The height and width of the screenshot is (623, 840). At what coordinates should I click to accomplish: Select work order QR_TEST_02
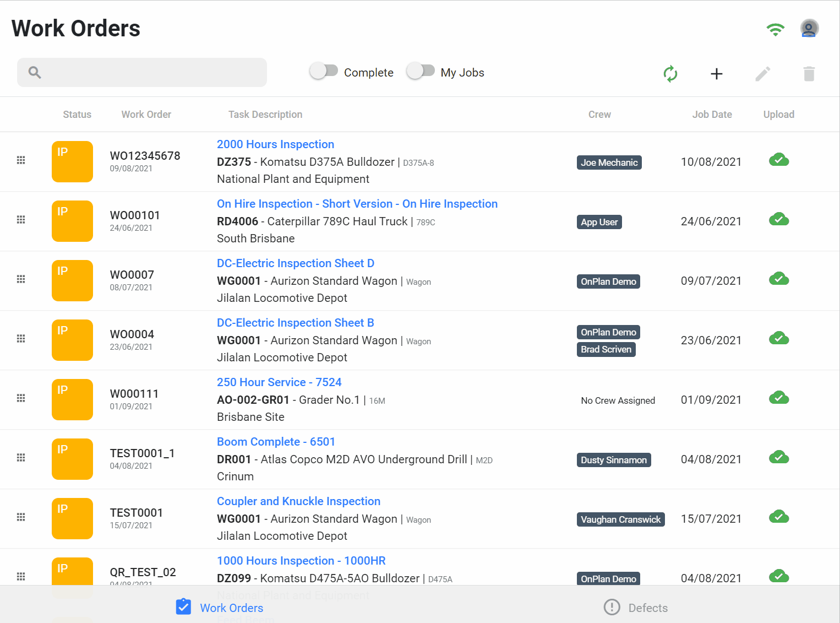(x=143, y=572)
